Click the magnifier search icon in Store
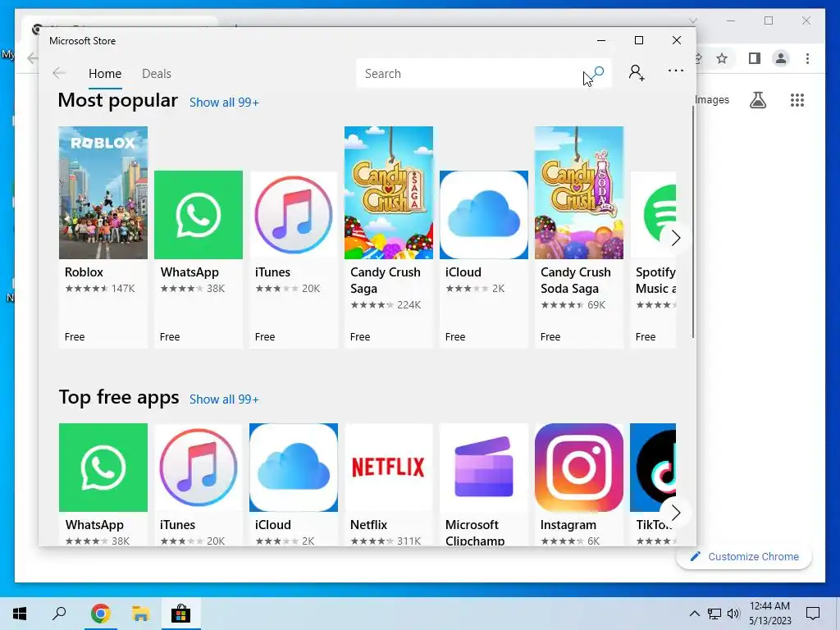The height and width of the screenshot is (630, 840). tap(598, 73)
